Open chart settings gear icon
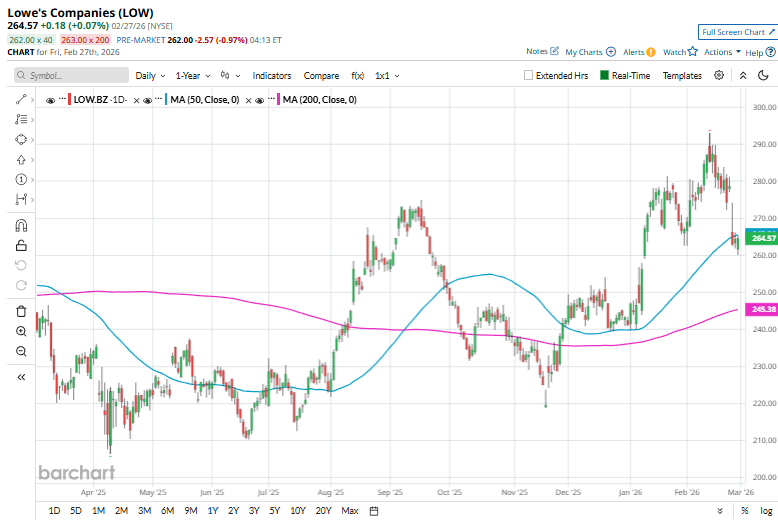Screen dimensions: 778x522 click(719, 75)
